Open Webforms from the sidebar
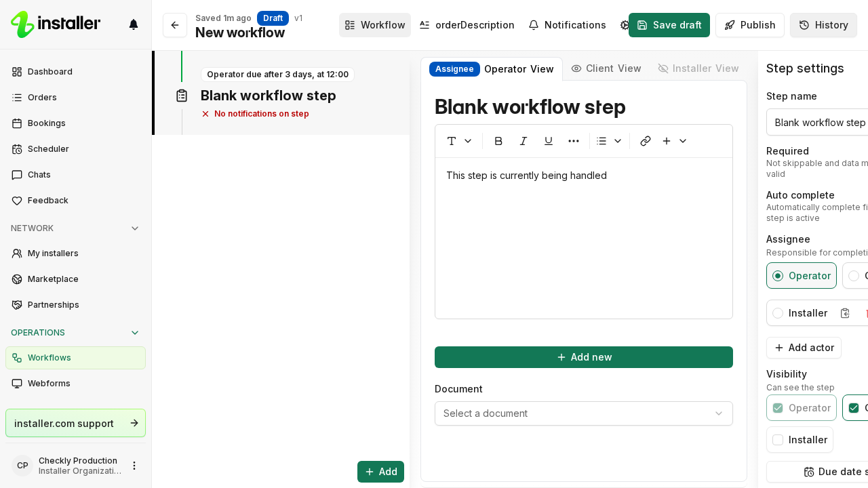868x488 pixels. [x=75, y=384]
